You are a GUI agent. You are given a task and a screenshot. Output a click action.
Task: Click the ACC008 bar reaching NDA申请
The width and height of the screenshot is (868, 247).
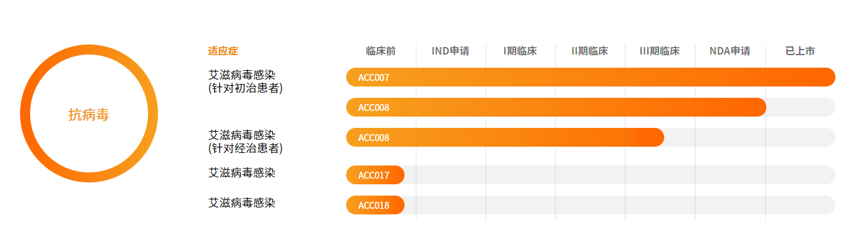click(x=556, y=107)
